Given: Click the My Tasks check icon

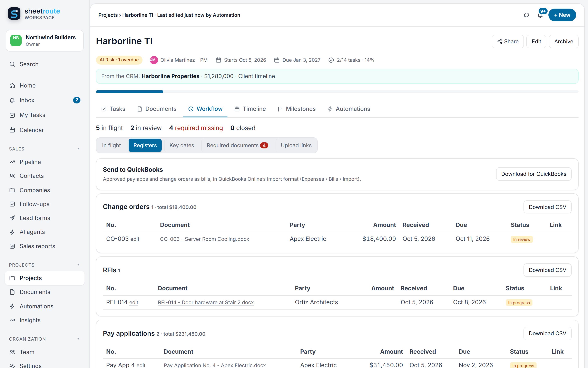Looking at the screenshot, I should click(x=12, y=115).
